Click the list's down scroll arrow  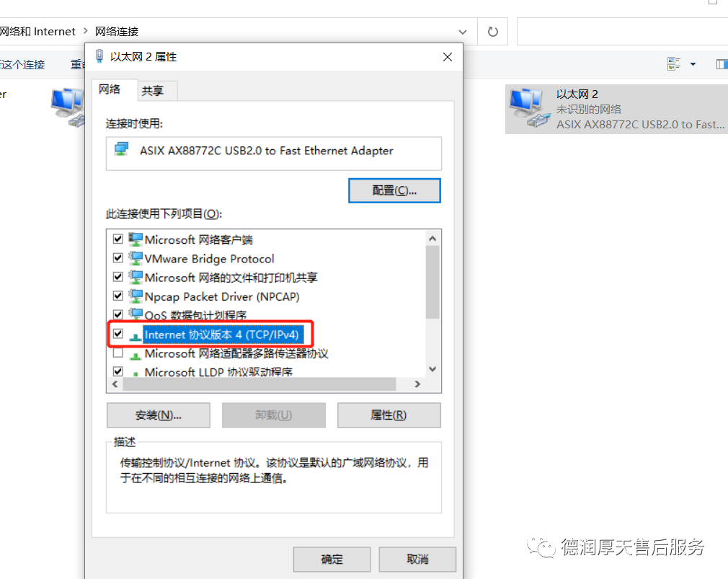point(432,369)
